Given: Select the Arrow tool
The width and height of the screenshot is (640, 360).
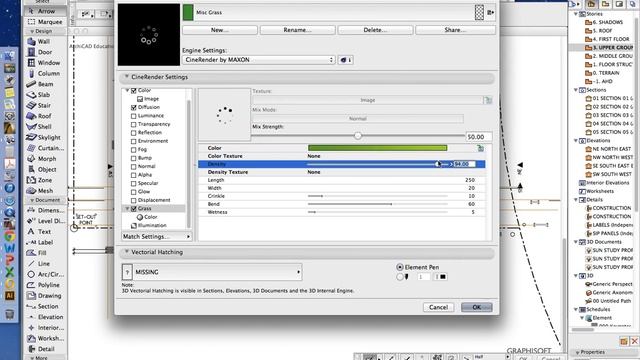Looking at the screenshot, I should pyautogui.click(x=46, y=11).
